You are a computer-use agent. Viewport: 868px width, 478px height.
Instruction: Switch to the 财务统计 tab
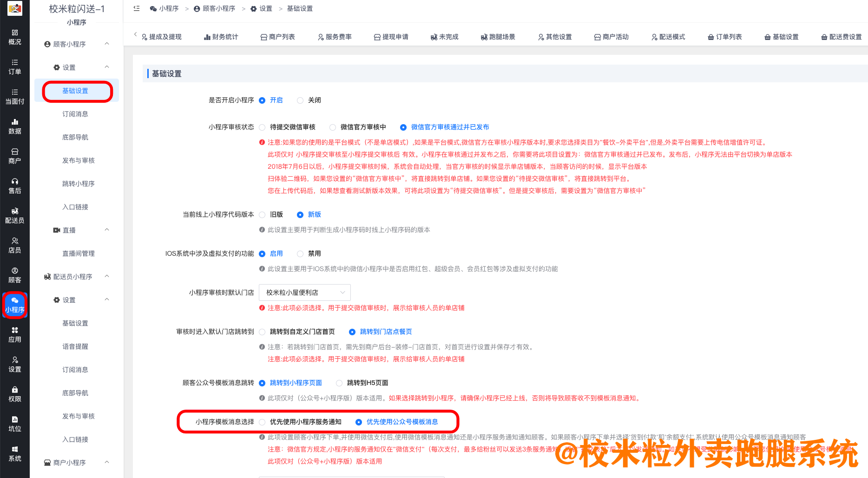pos(221,37)
